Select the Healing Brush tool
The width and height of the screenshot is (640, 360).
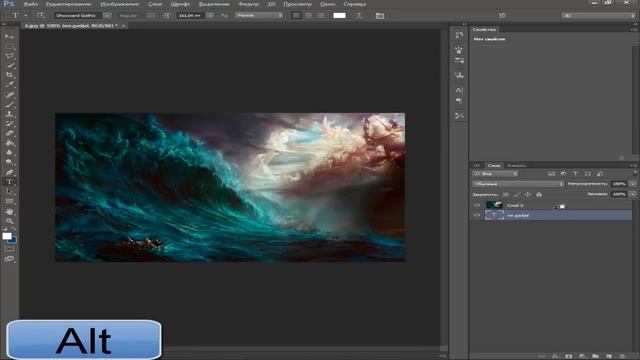9,95
